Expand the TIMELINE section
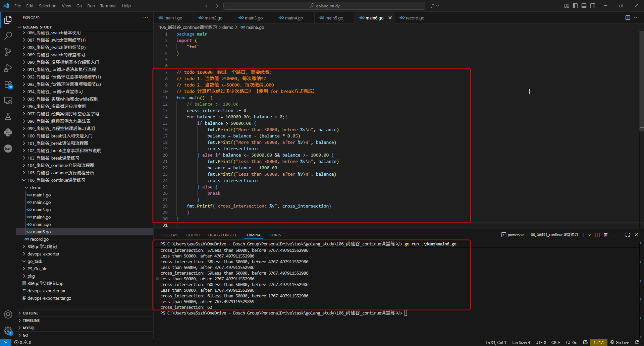Screen dimensions: 644x346 85,321
